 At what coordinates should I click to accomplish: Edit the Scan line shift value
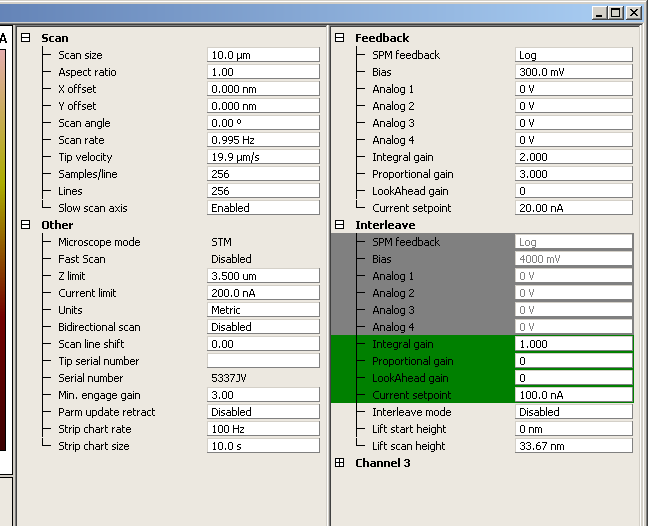tap(263, 343)
